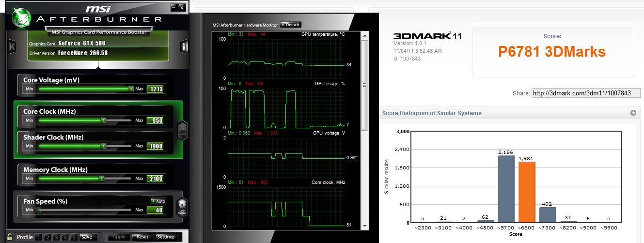Select profile slot 1

(x=40, y=237)
